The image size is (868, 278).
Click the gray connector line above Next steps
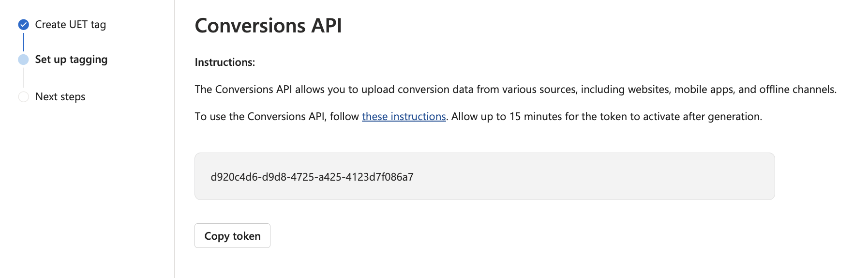coord(23,78)
